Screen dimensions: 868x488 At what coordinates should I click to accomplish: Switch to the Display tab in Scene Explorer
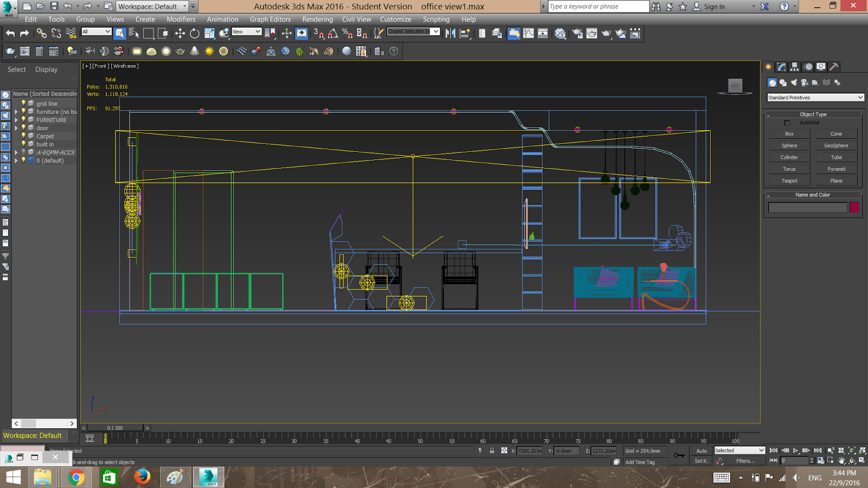(46, 69)
